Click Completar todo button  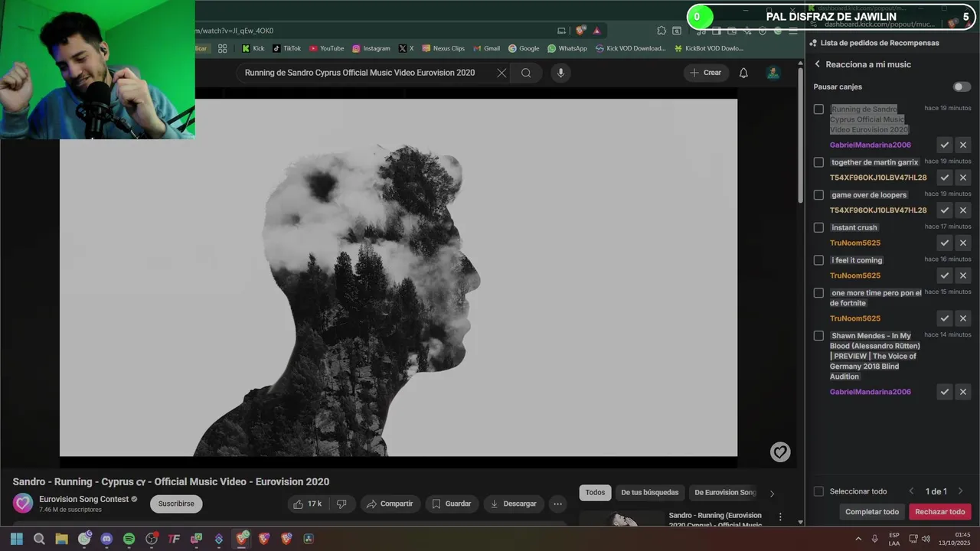[872, 512]
